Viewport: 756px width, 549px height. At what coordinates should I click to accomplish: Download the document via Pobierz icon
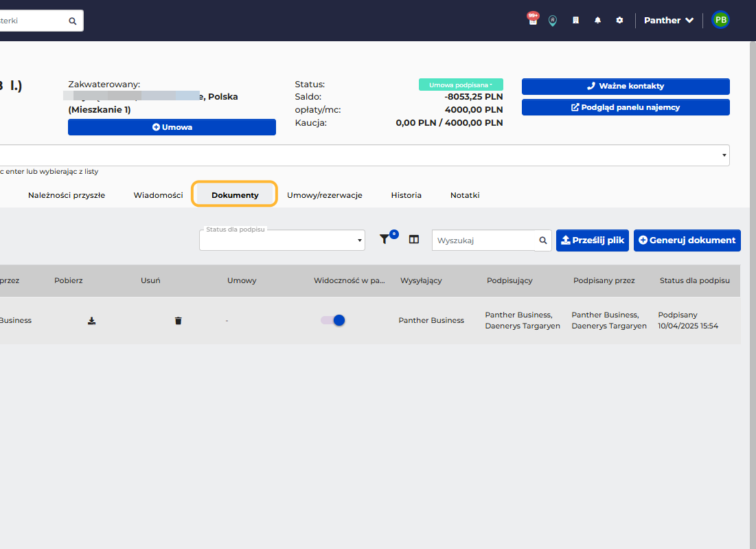pos(91,321)
